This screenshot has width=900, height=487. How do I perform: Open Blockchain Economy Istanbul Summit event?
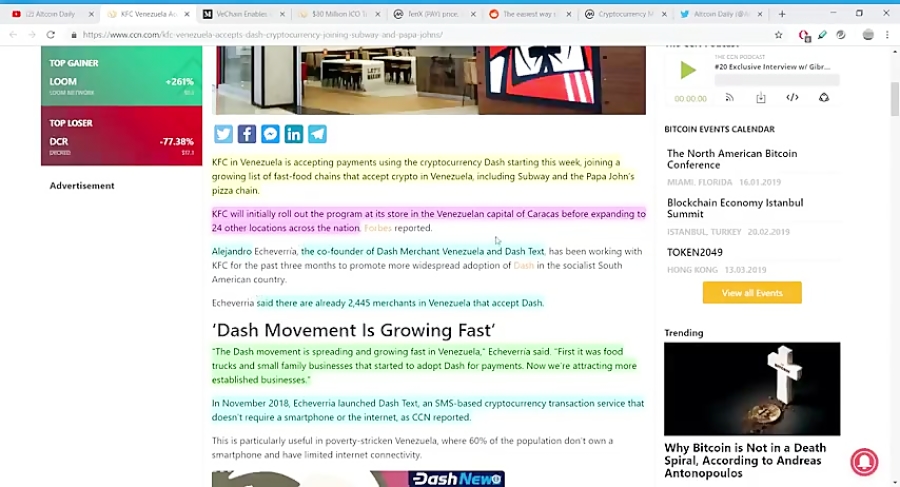click(x=735, y=208)
